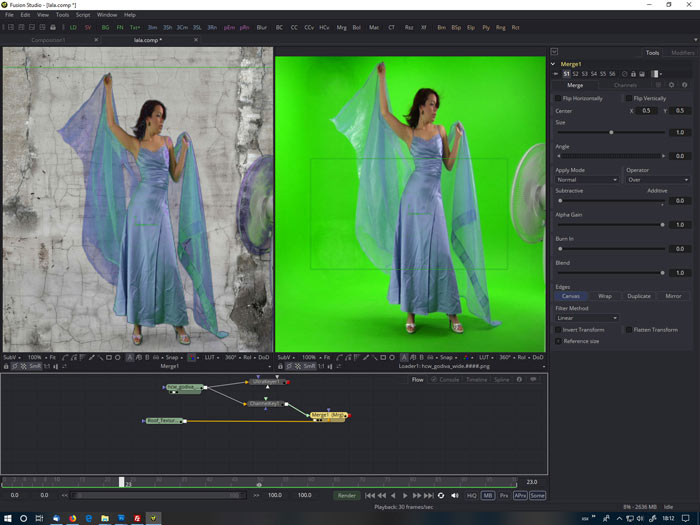Toggle the APrx auto proxy button

[x=520, y=495]
